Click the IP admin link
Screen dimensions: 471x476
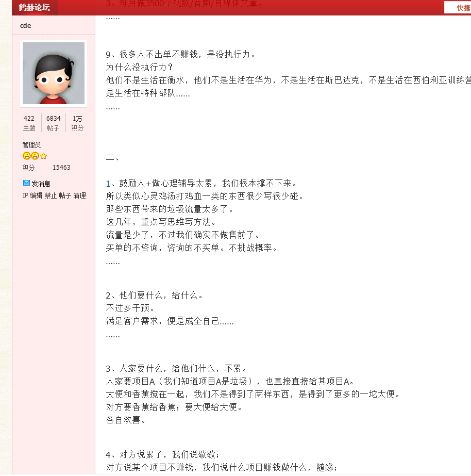(25, 195)
